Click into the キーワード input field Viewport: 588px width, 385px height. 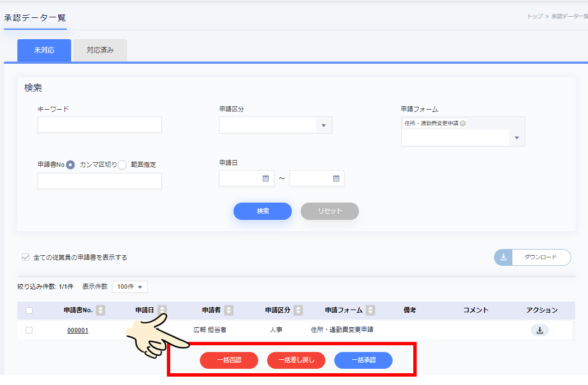click(100, 125)
